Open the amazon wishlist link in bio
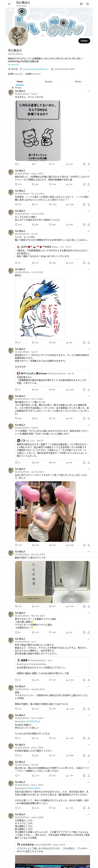98x868 pixels. coord(35,69)
